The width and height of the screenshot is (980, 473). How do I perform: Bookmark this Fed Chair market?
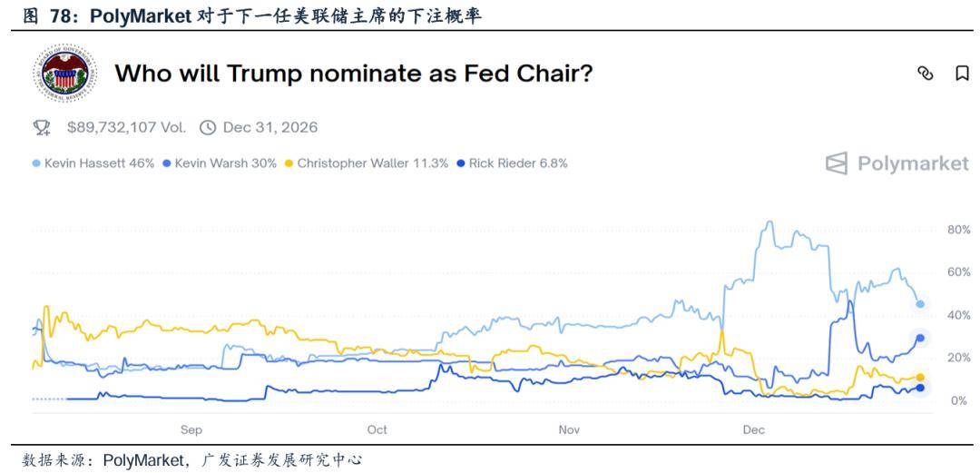(x=962, y=74)
